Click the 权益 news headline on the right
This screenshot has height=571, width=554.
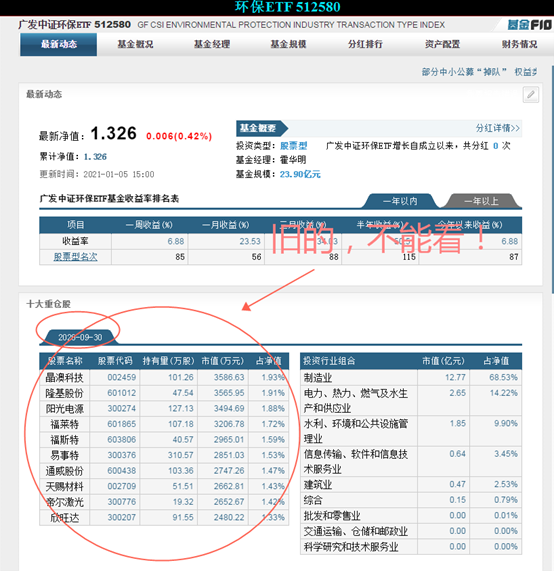coord(526,72)
